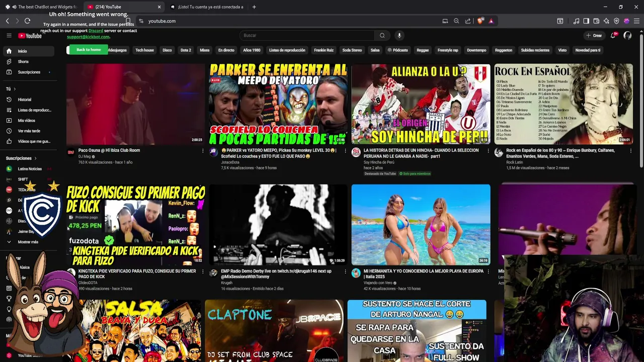Screen dimensions: 644x362
Task: Filter by Pódcasts chip
Action: 397,50
